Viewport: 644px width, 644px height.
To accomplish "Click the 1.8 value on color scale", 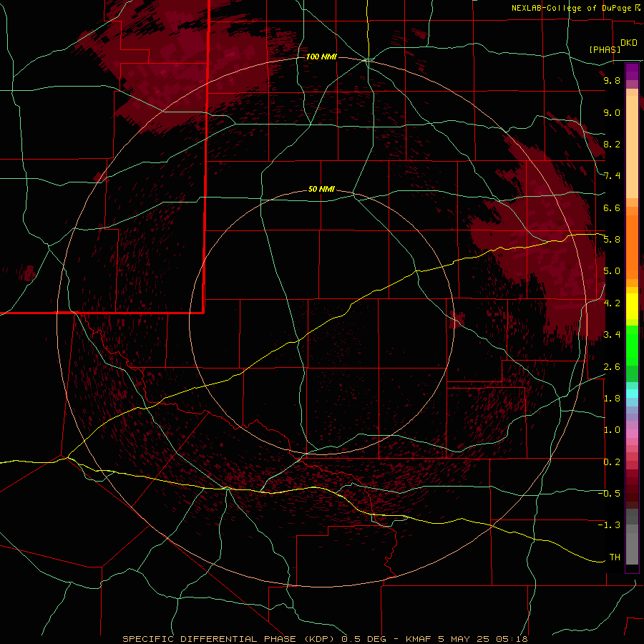I will (x=612, y=399).
